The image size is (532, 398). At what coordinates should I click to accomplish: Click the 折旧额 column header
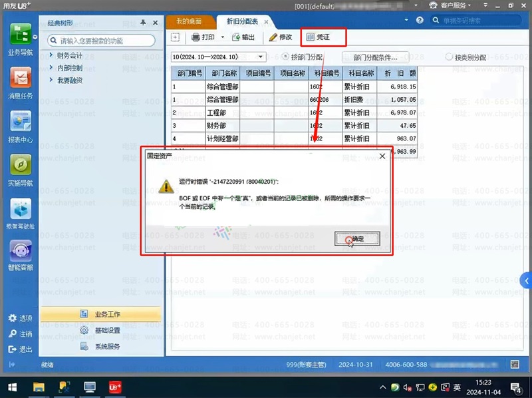click(397, 73)
